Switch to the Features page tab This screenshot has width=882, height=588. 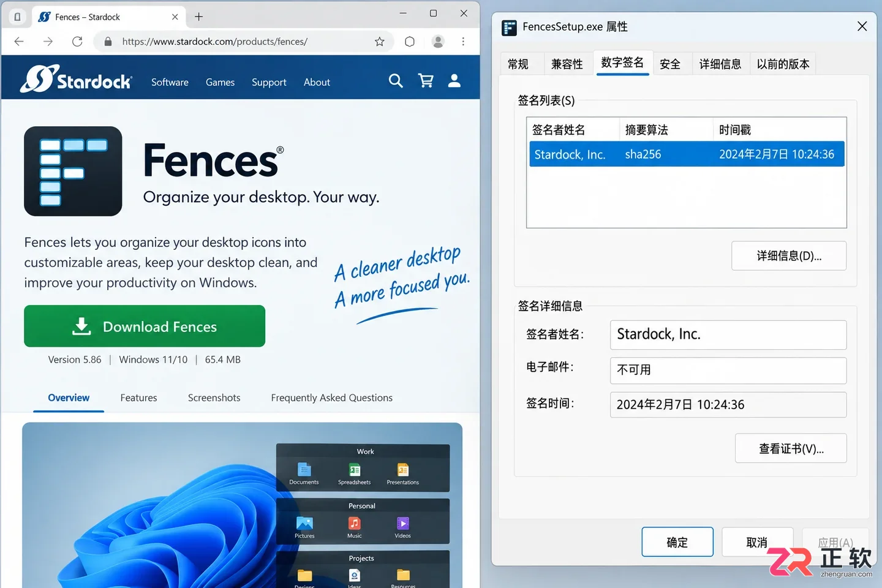click(138, 398)
